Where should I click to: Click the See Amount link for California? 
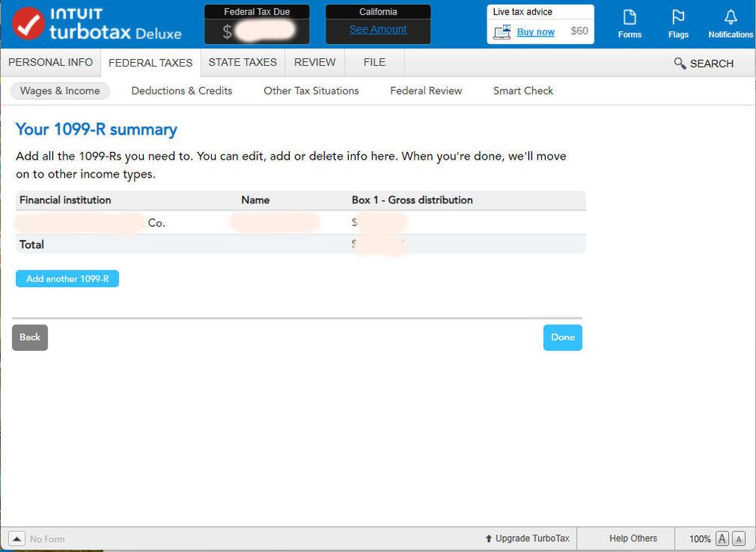point(378,29)
